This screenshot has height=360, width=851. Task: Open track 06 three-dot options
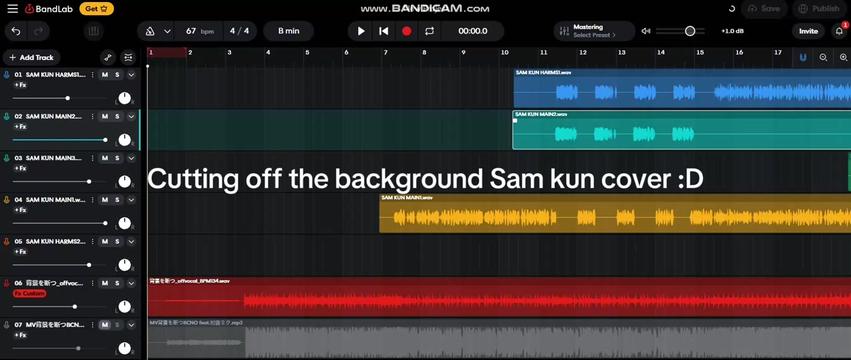click(92, 283)
